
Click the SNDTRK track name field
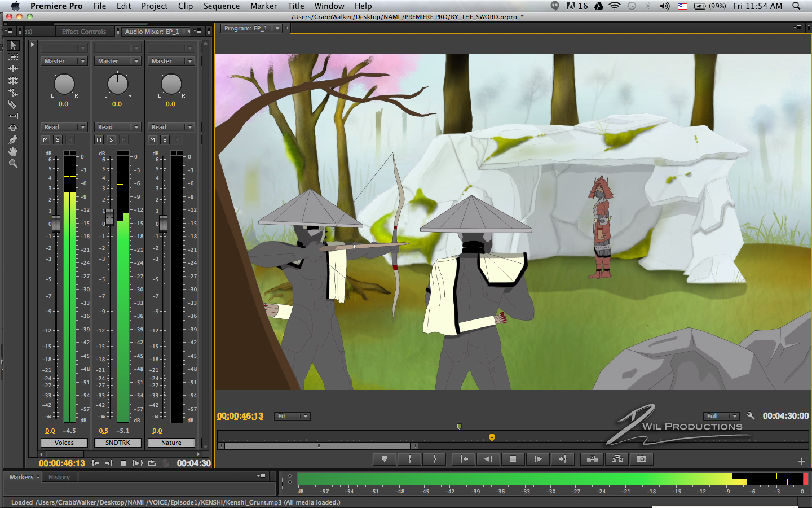(117, 443)
